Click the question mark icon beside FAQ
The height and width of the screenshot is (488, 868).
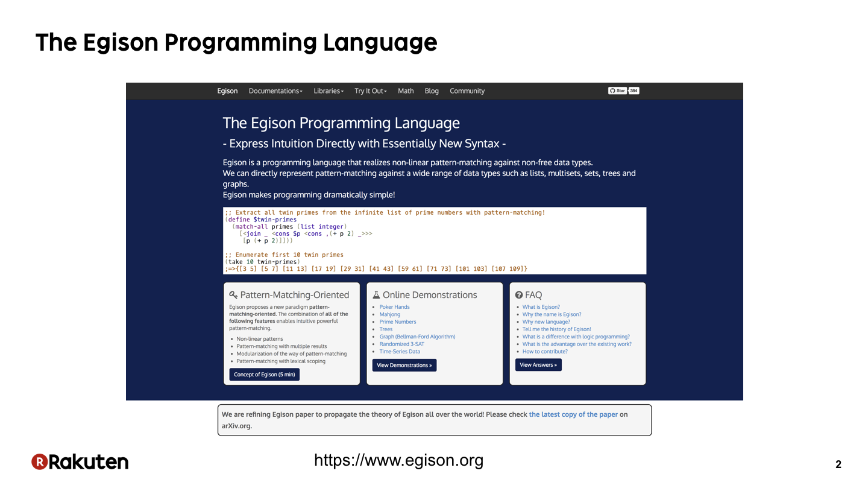[x=519, y=295]
